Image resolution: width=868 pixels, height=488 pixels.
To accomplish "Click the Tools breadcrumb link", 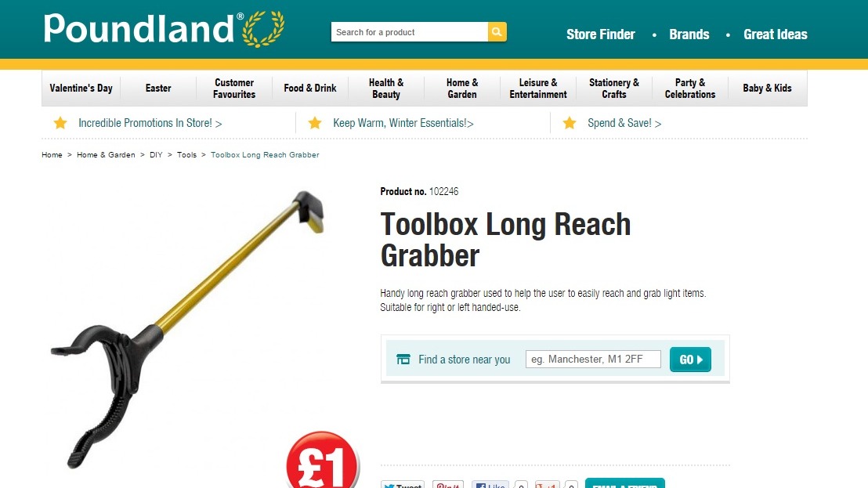I will point(186,155).
